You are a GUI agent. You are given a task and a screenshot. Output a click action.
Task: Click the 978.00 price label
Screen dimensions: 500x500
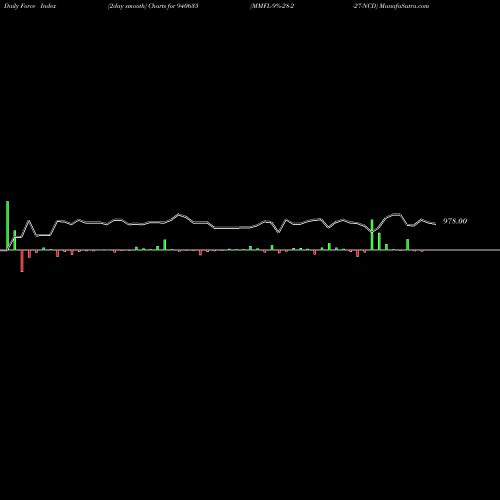coord(455,221)
